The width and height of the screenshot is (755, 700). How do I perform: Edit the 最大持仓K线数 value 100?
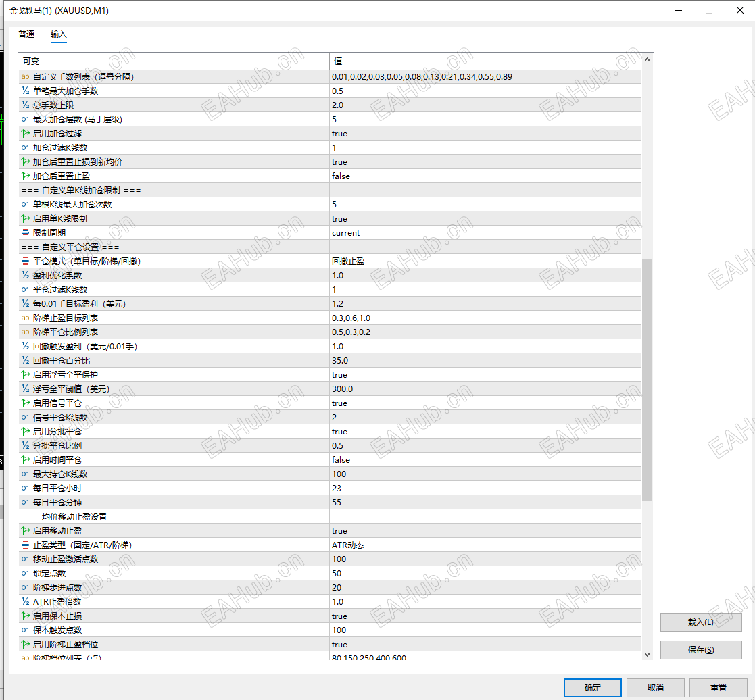(485, 474)
